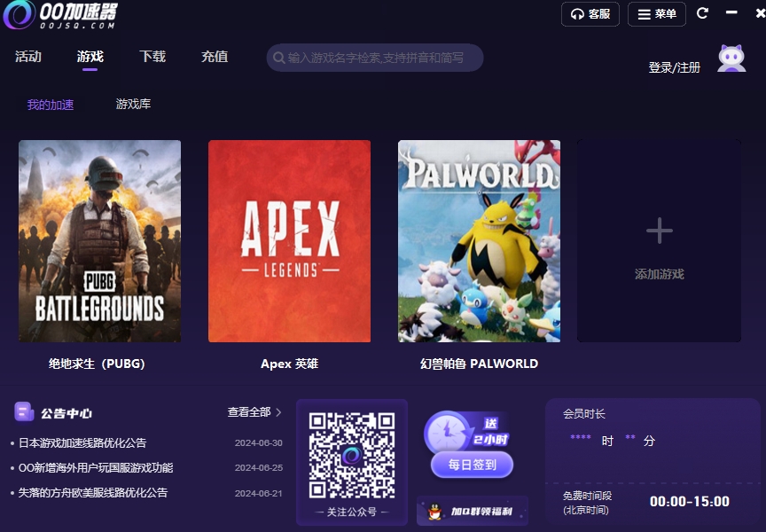Click the game search input field
The height and width of the screenshot is (532, 766).
pyautogui.click(x=375, y=58)
